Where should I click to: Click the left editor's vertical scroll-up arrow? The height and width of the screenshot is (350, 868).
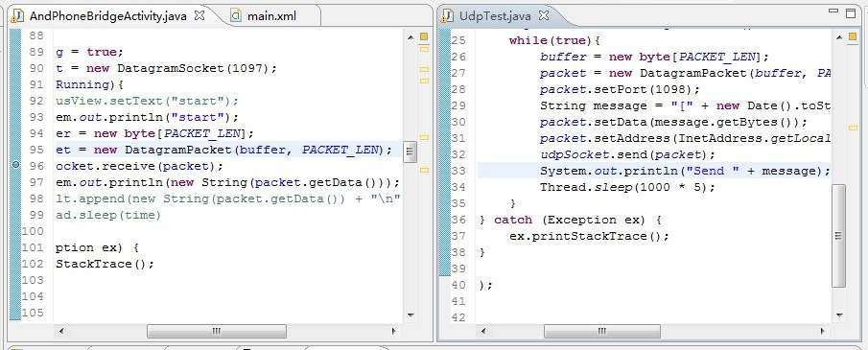pos(411,37)
